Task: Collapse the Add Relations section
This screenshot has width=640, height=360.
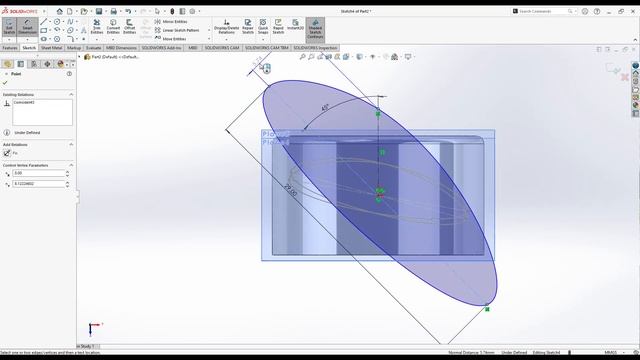Action: [71, 144]
